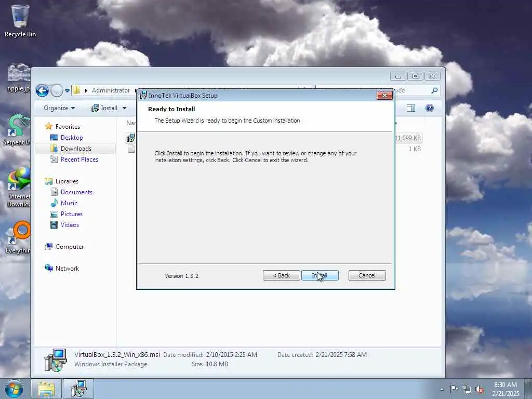Select Administrator in the address breadcrumb

111,90
